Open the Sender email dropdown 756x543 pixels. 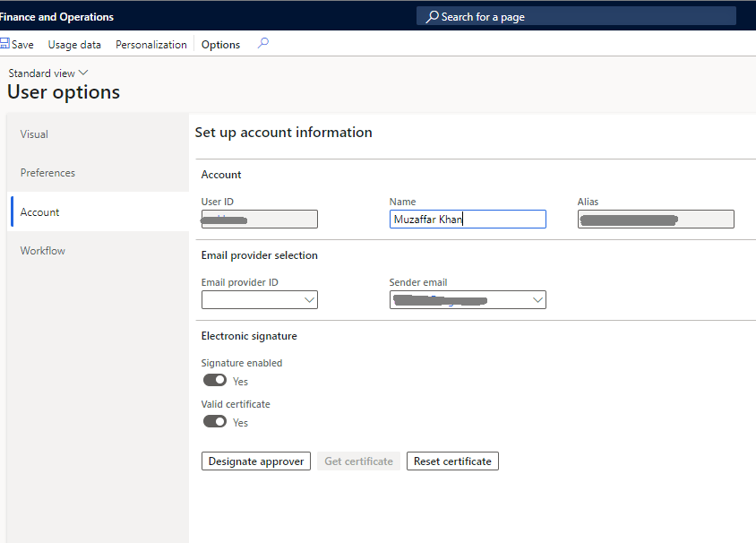tap(537, 300)
